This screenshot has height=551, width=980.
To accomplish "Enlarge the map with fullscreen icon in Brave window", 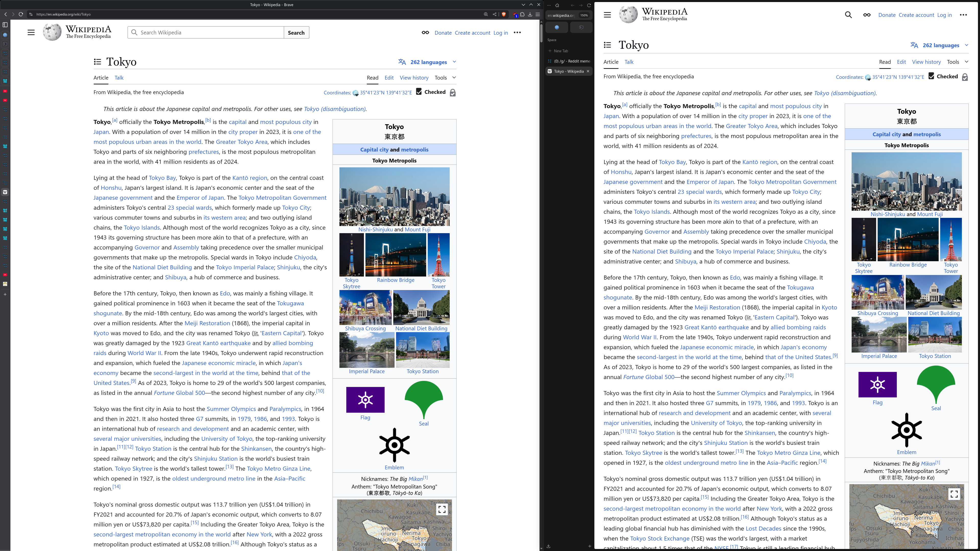I will click(442, 509).
